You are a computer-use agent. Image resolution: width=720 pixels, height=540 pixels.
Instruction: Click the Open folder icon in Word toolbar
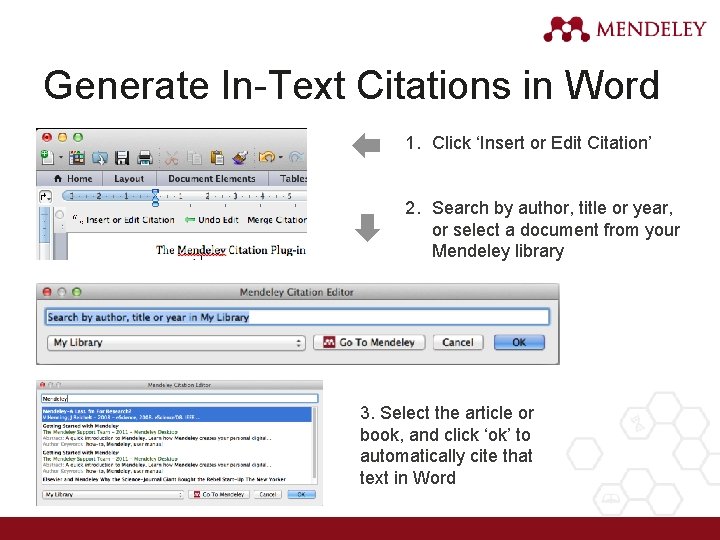(x=99, y=158)
